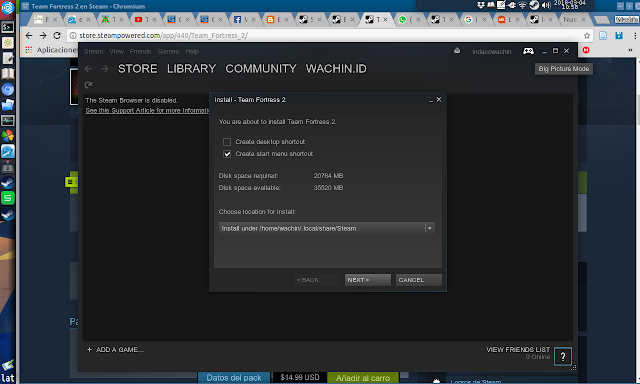Image resolution: width=640 pixels, height=384 pixels.
Task: Open the COMMUNITY section
Action: [x=261, y=69]
